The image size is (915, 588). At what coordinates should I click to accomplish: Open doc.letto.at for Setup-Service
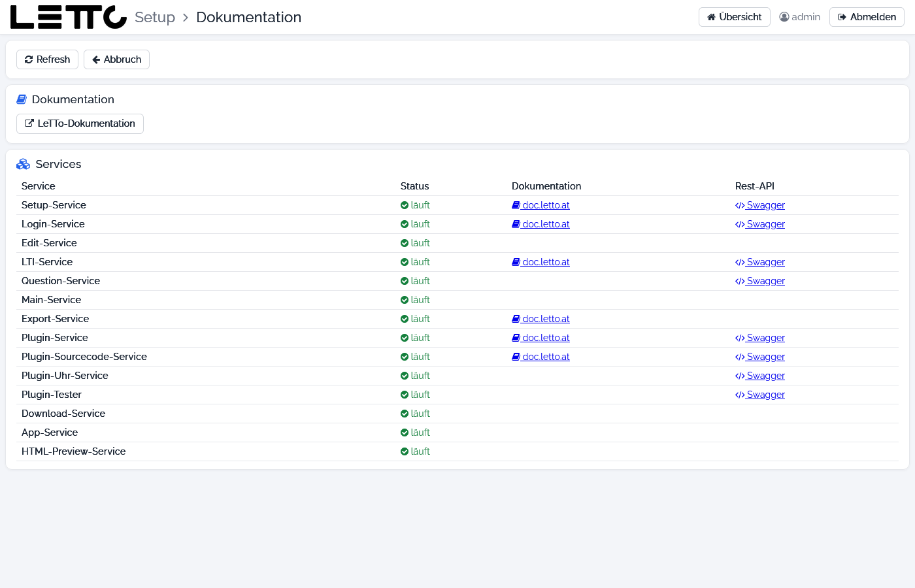(541, 205)
